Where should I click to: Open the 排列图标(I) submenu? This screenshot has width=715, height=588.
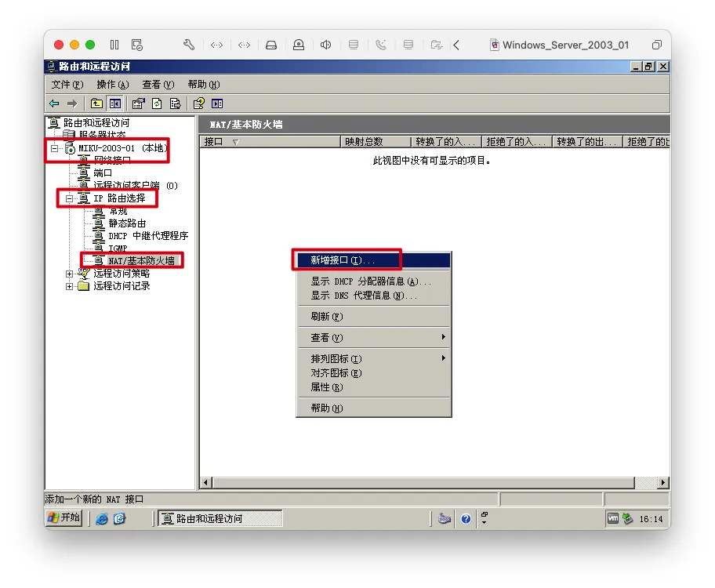click(373, 359)
